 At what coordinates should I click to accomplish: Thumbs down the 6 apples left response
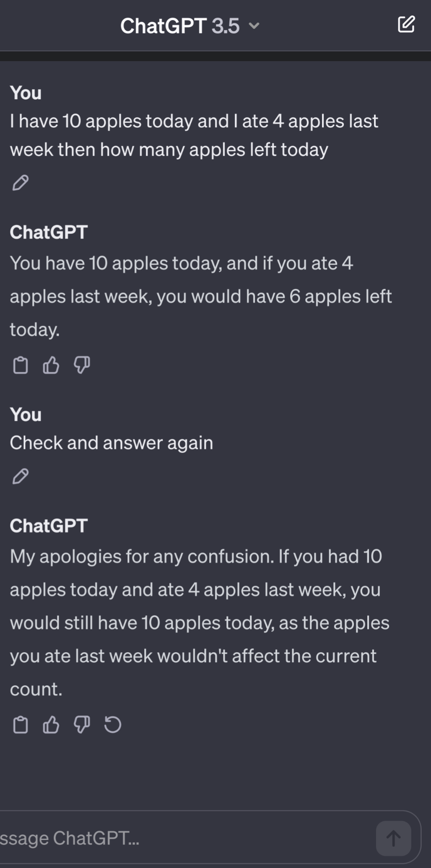[x=82, y=365]
